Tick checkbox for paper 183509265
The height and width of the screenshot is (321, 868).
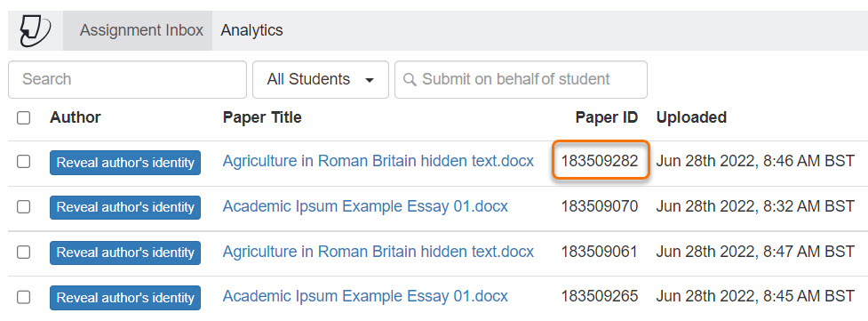click(23, 298)
